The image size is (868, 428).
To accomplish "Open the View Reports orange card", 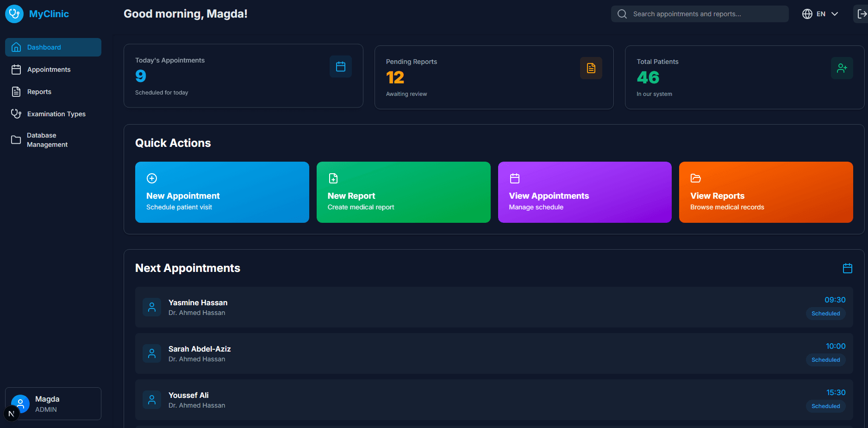I will coord(766,192).
